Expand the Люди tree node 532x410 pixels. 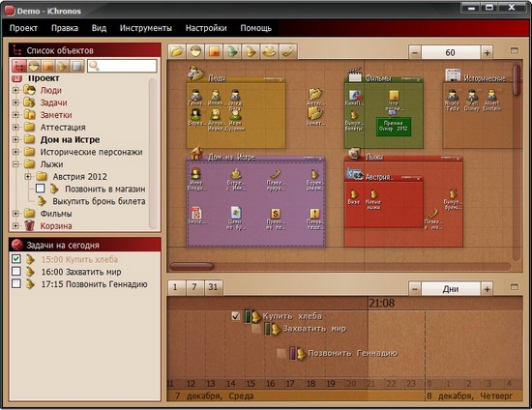15,90
